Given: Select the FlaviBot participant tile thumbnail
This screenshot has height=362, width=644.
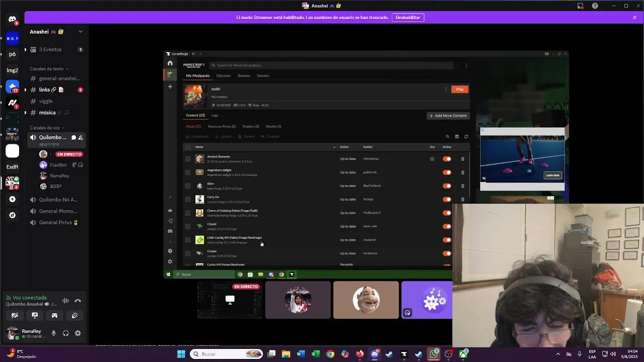Looking at the screenshot, I should tap(427, 300).
